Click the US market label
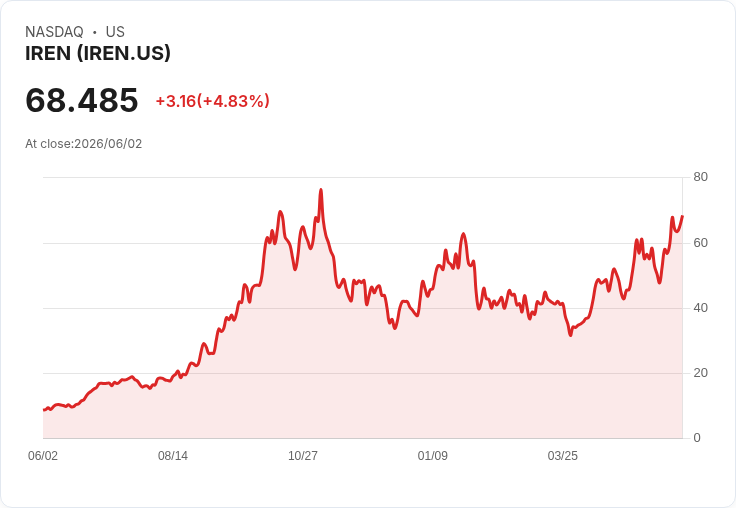 click(x=115, y=32)
